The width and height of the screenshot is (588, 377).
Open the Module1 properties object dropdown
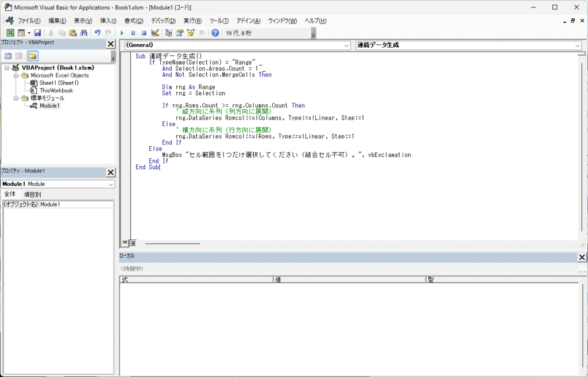(111, 184)
